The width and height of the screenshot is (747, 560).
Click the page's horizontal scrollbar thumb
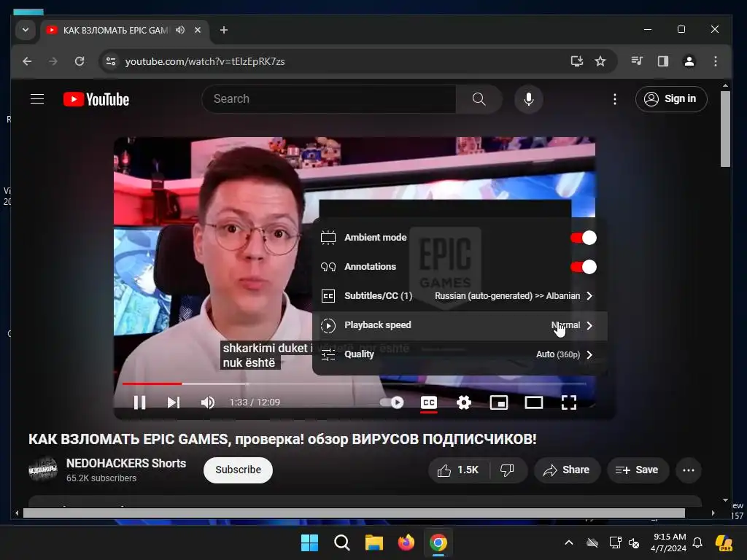click(354, 513)
